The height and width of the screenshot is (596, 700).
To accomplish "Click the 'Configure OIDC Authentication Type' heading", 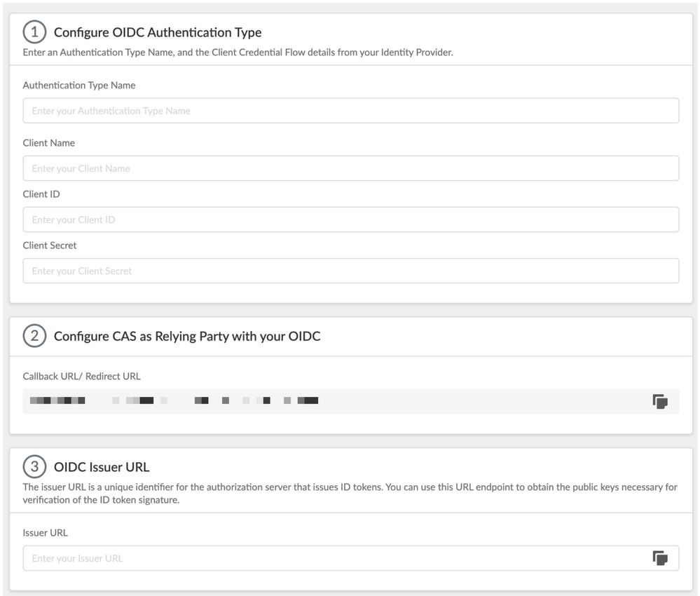I will (x=158, y=32).
